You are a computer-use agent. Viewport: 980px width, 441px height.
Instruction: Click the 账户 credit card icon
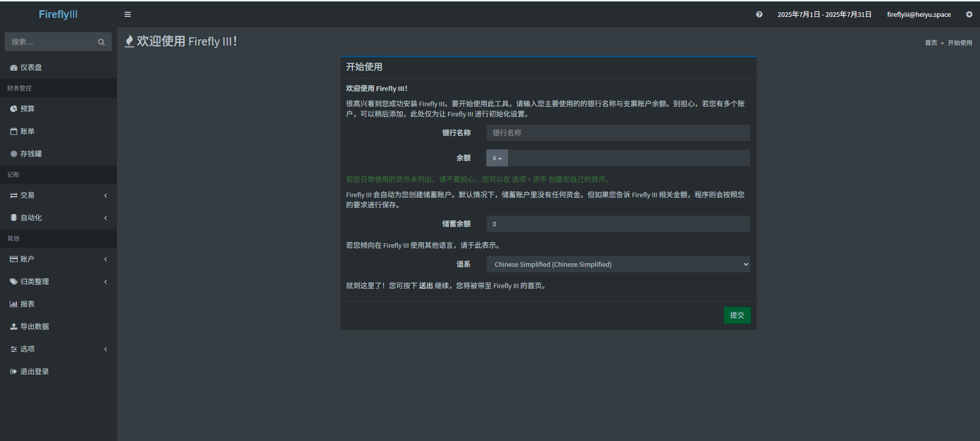tap(14, 259)
